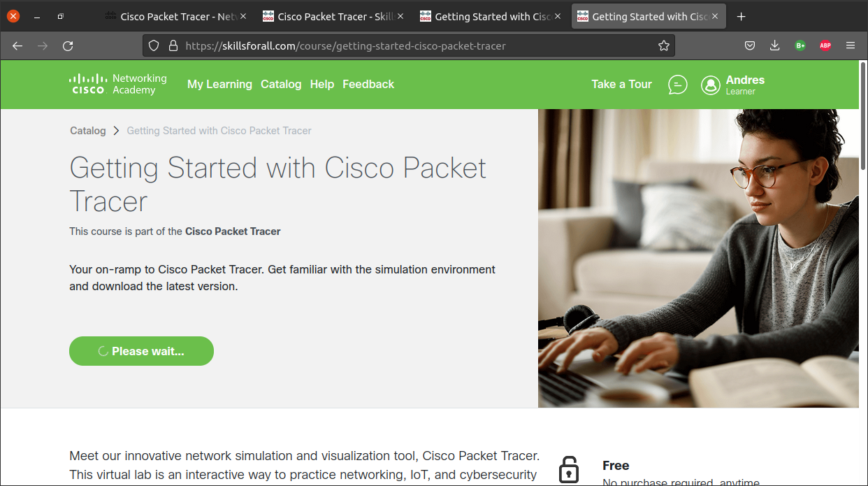Reload the current page
This screenshot has width=868, height=486.
68,46
